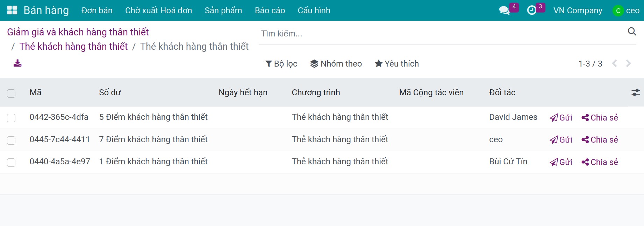Click the export download icon
Image resolution: width=644 pixels, height=226 pixels.
17,63
